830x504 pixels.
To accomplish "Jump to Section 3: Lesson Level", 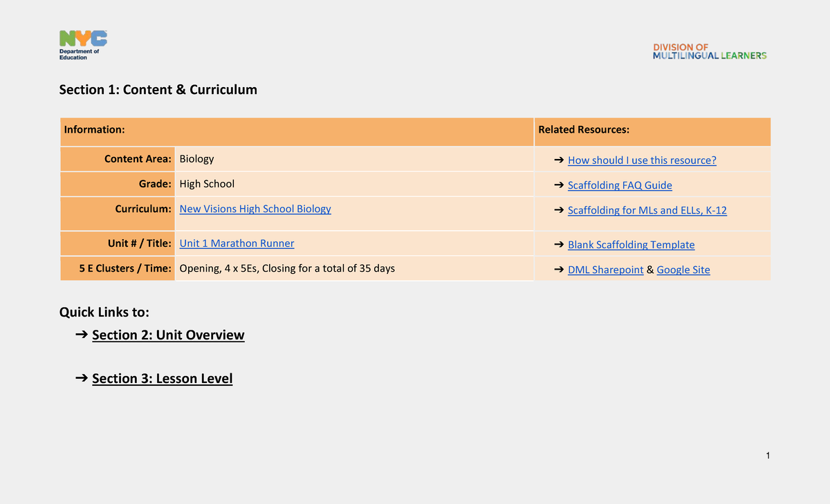I will click(162, 379).
